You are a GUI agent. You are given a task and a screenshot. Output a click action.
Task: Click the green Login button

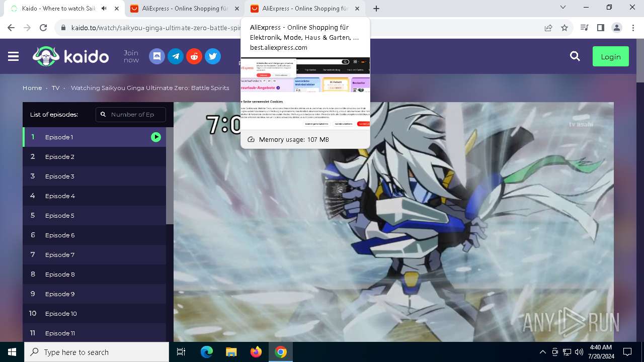click(611, 56)
